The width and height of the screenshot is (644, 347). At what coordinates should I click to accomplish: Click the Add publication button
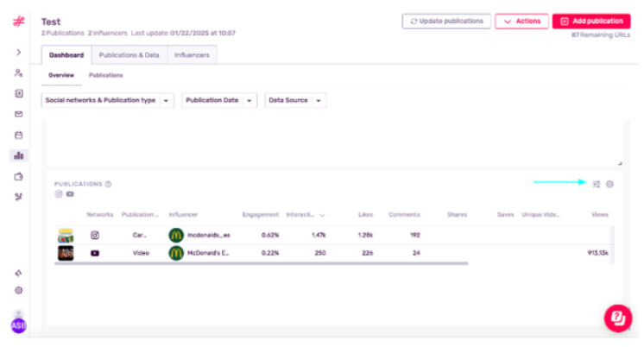591,21
